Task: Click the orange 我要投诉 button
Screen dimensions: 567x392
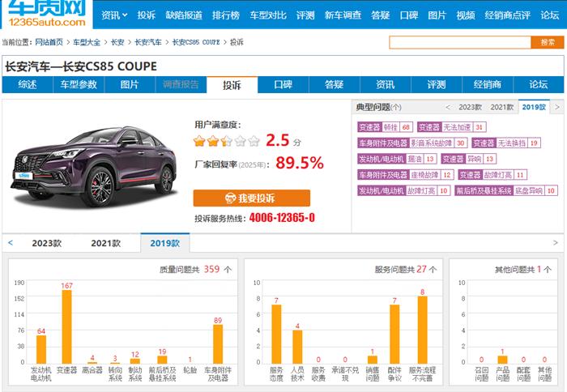Action: tap(252, 198)
